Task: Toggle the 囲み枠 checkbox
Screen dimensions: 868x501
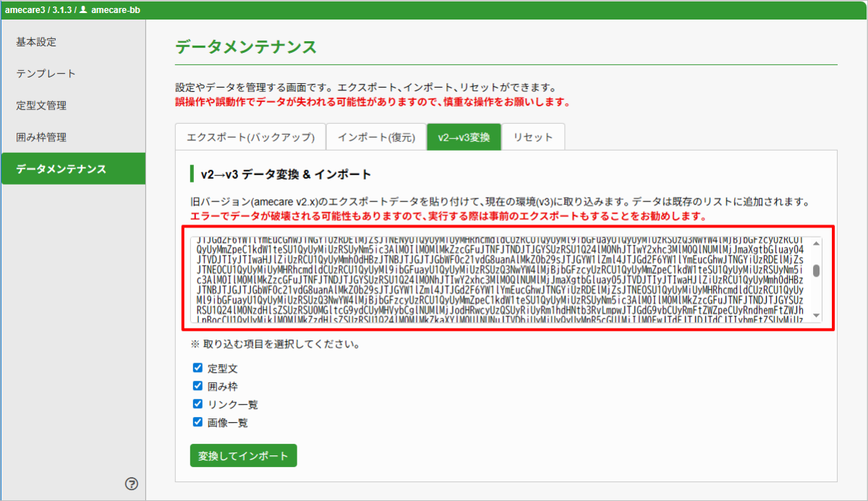Action: 198,386
